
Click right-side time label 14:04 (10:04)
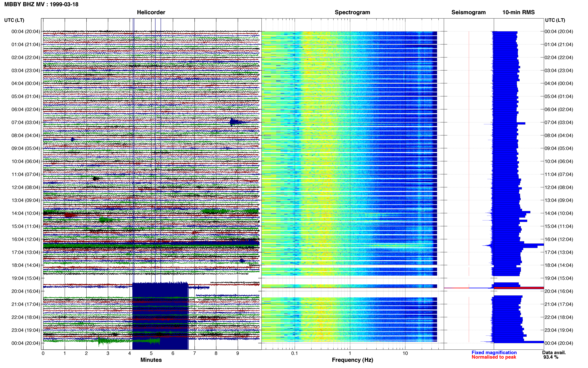[x=559, y=213]
